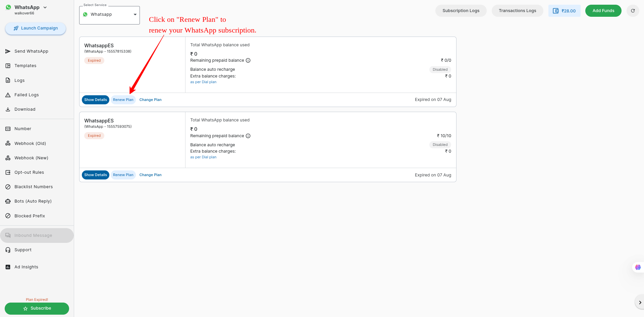Click info icon for first card's prepaid balance
Image resolution: width=644 pixels, height=317 pixels.
coord(248,60)
